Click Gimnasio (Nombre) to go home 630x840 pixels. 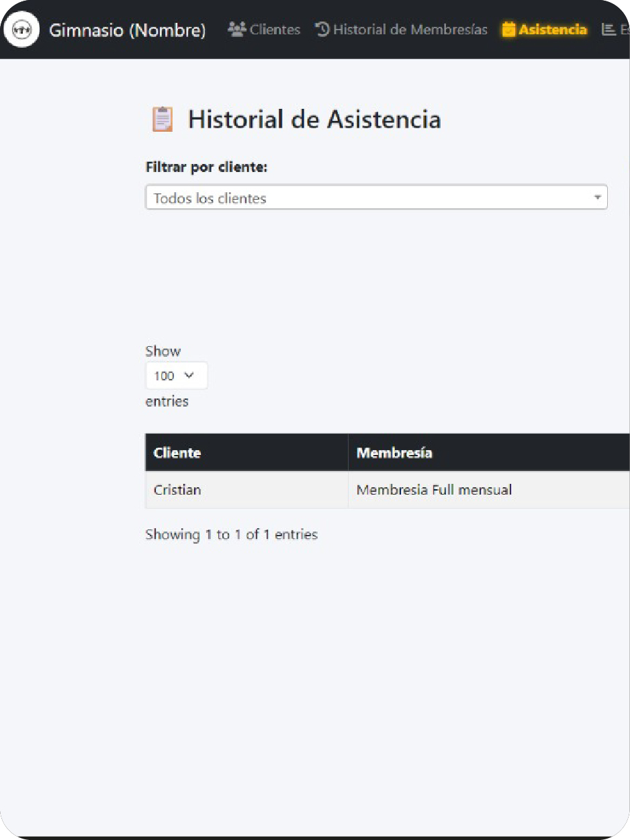pos(127,30)
